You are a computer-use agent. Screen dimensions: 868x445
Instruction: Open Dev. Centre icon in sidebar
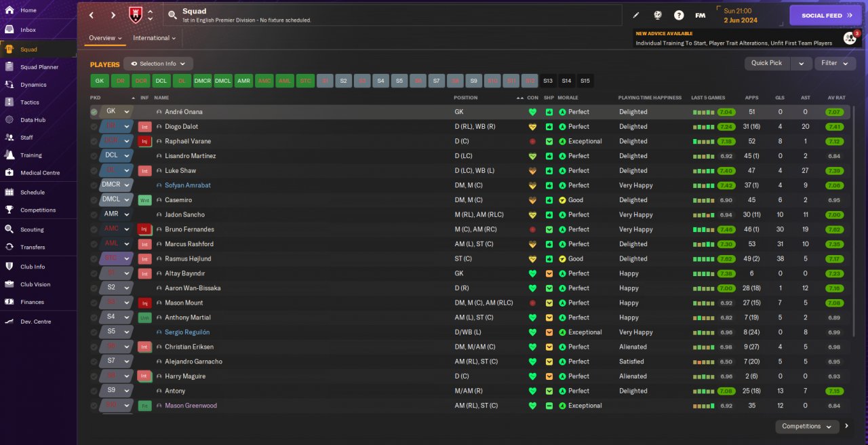click(x=9, y=322)
